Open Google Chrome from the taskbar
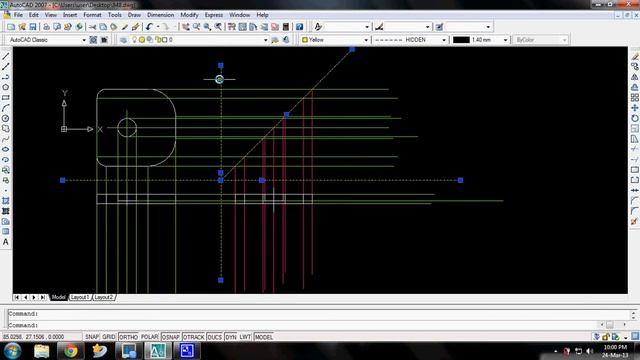Screen dimensions: 640x360 tap(70, 351)
